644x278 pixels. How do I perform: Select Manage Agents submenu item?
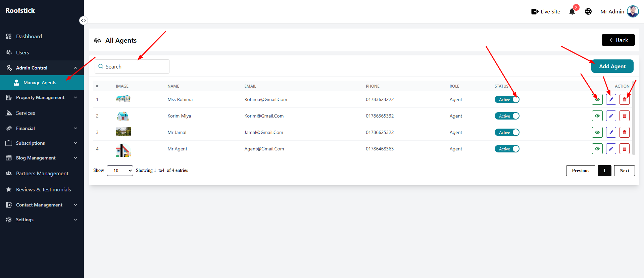point(42,83)
